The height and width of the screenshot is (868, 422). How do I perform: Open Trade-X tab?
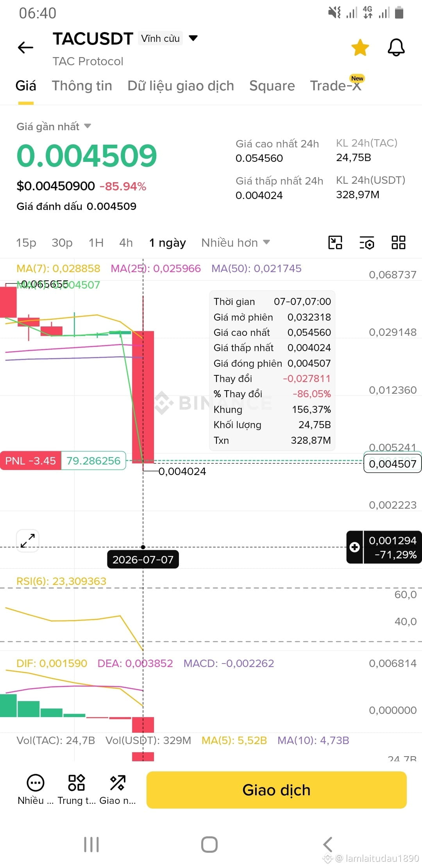[336, 86]
